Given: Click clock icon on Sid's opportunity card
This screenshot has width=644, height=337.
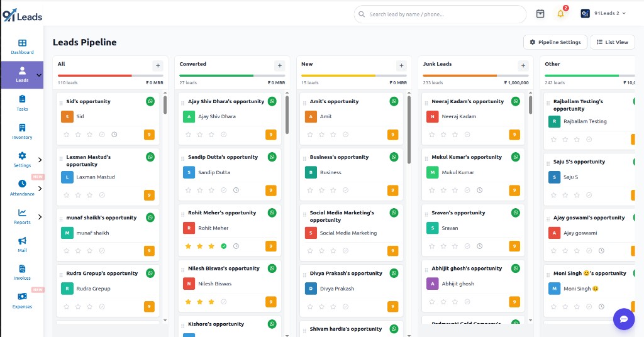Looking at the screenshot, I should [x=114, y=135].
